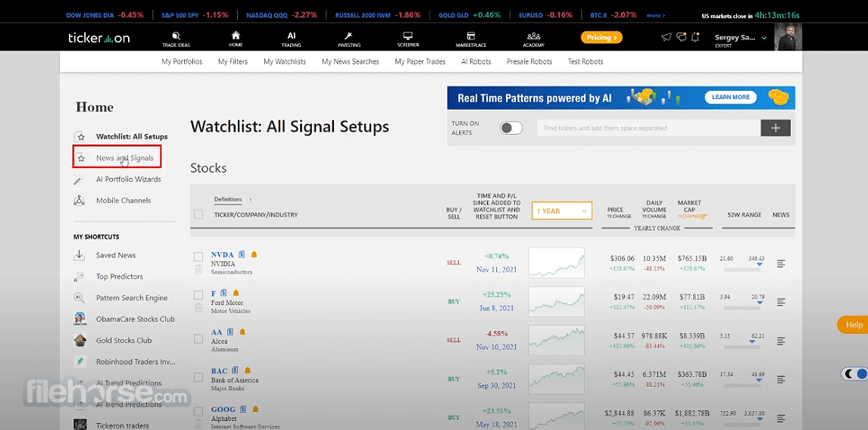
Task: Open My Paper Trades tab
Action: pyautogui.click(x=420, y=61)
